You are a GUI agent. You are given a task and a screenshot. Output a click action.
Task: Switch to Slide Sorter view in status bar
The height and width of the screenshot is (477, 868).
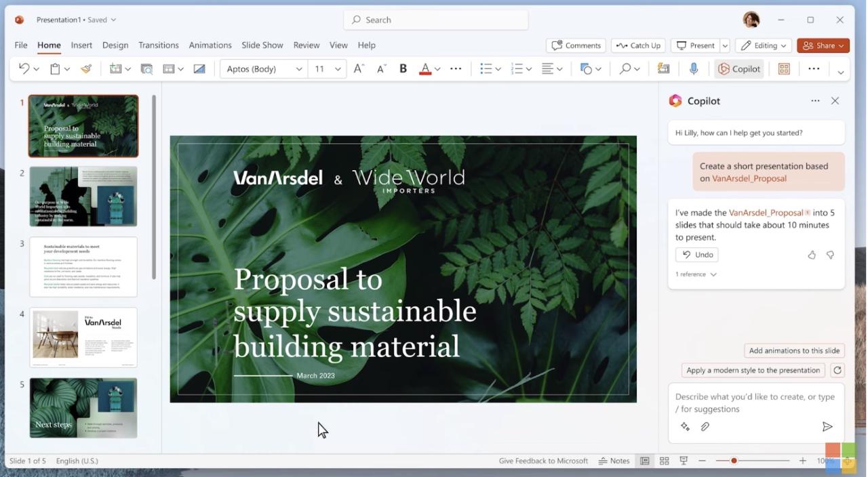click(x=664, y=461)
